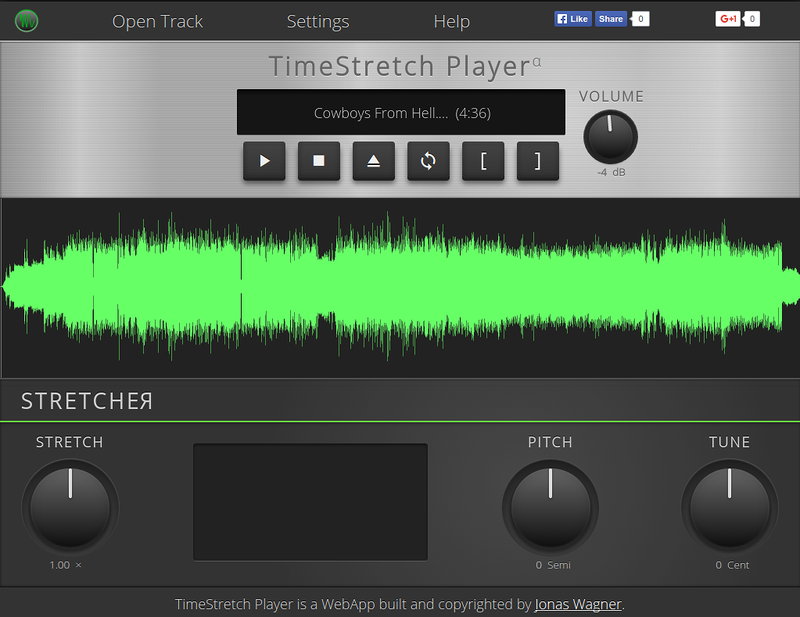The width and height of the screenshot is (800, 617).
Task: Set loop start with left bracket button
Action: coord(483,161)
